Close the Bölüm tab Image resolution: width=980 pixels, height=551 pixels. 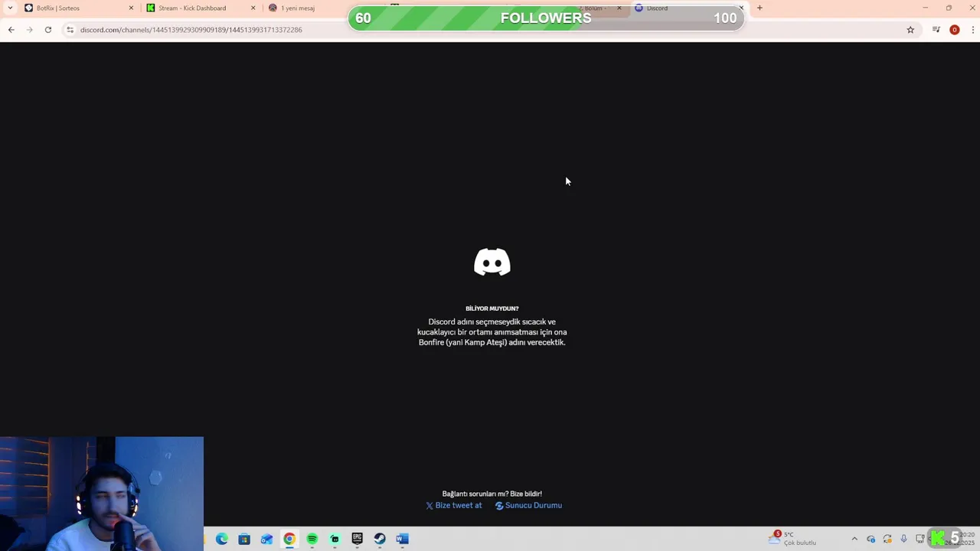point(619,8)
